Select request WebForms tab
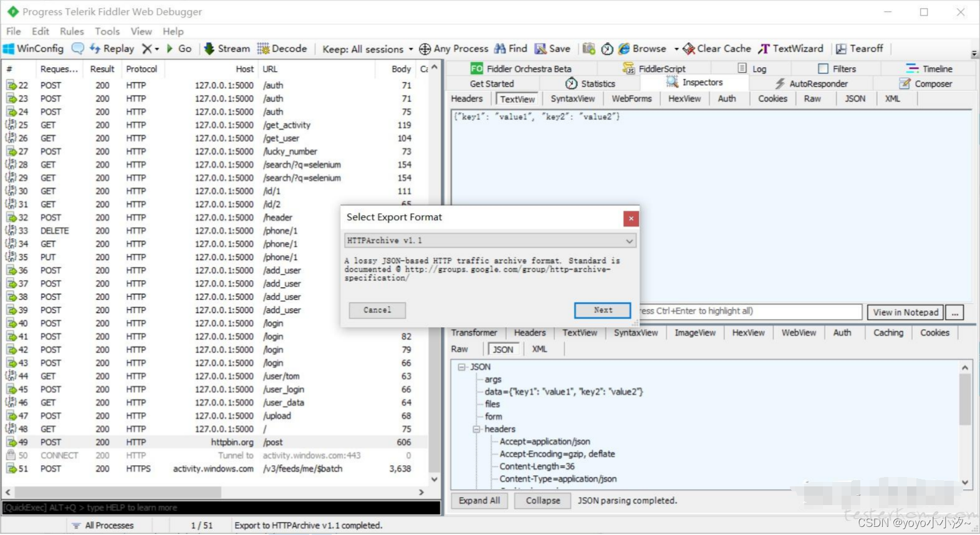The height and width of the screenshot is (535, 980). click(632, 99)
